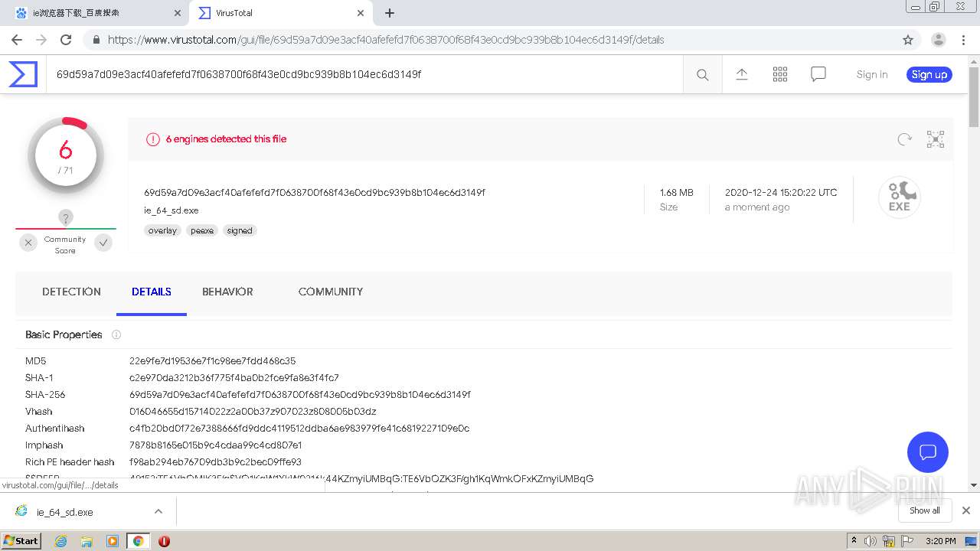The width and height of the screenshot is (980, 551).
Task: Open the blue chat bubble button
Action: [927, 452]
